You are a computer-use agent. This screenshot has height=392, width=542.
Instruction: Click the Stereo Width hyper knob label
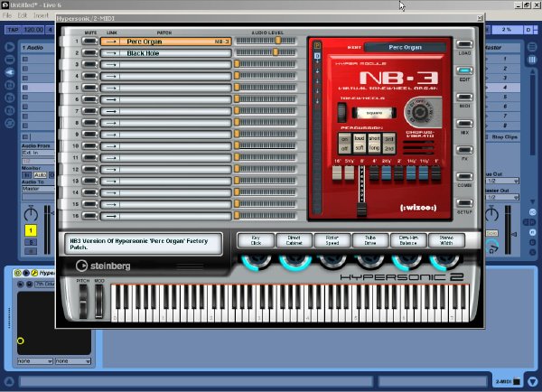(x=446, y=240)
